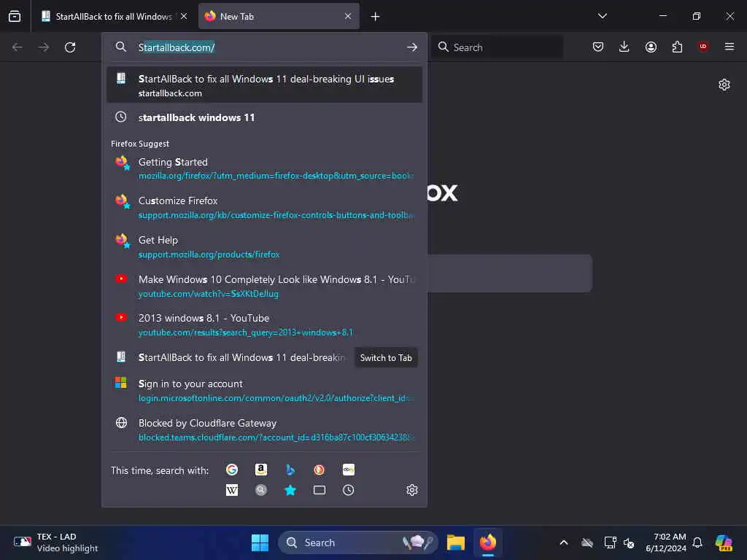Image resolution: width=747 pixels, height=560 pixels.
Task: Open 'Make Windows 10 Completely Look like Windows 8.1' suggestion
Action: click(x=264, y=286)
